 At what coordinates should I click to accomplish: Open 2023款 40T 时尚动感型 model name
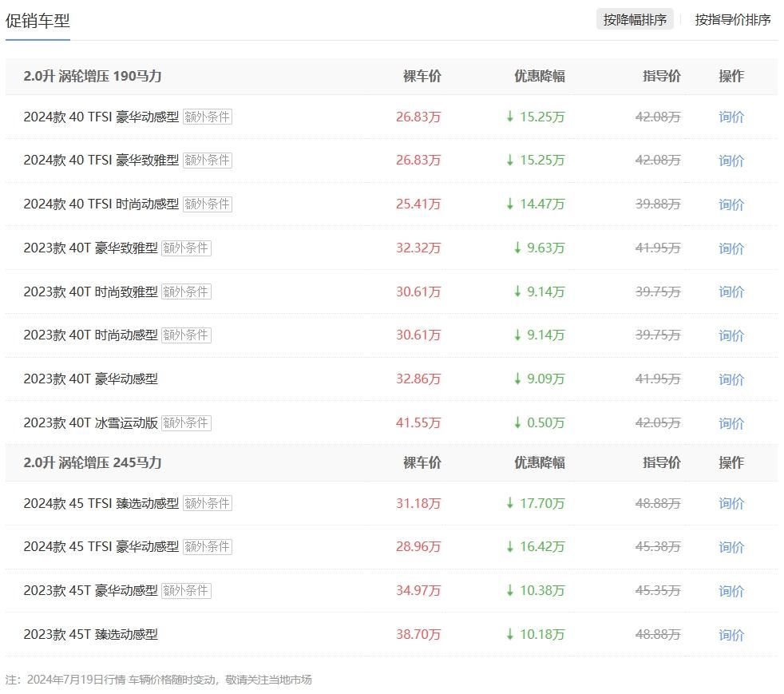[x=90, y=335]
